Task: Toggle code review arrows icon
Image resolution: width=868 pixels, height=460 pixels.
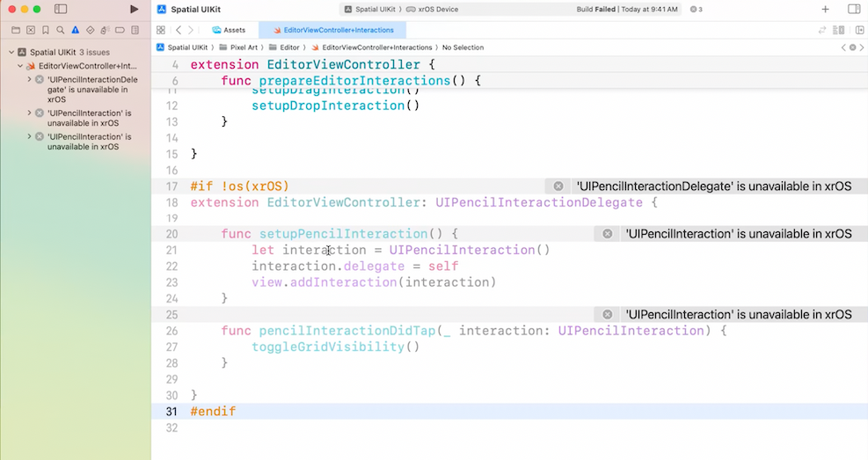Action: click(x=822, y=30)
